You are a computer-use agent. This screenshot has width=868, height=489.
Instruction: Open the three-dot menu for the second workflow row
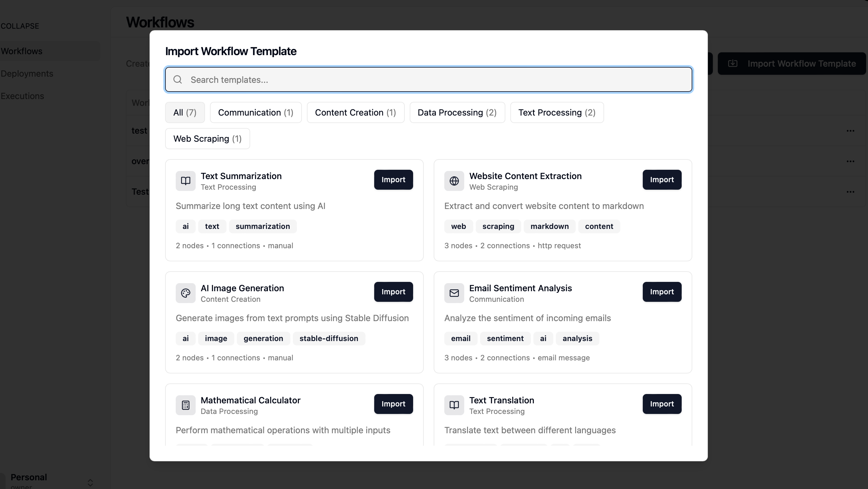[x=850, y=161]
